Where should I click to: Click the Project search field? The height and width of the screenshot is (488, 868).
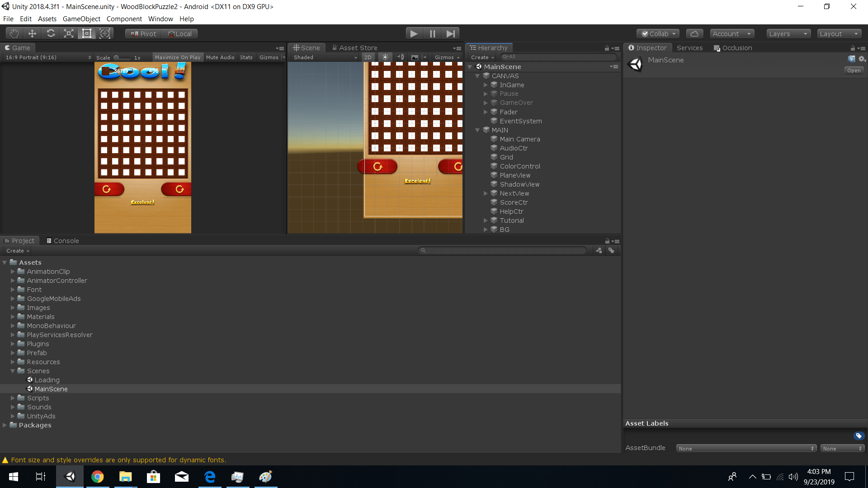tap(503, 250)
